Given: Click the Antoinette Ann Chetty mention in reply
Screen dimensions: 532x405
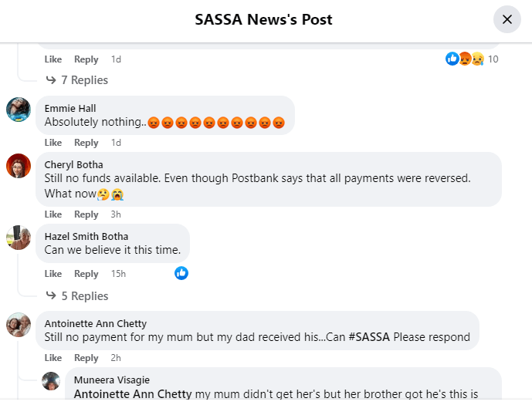Looking at the screenshot, I should pyautogui.click(x=133, y=394).
